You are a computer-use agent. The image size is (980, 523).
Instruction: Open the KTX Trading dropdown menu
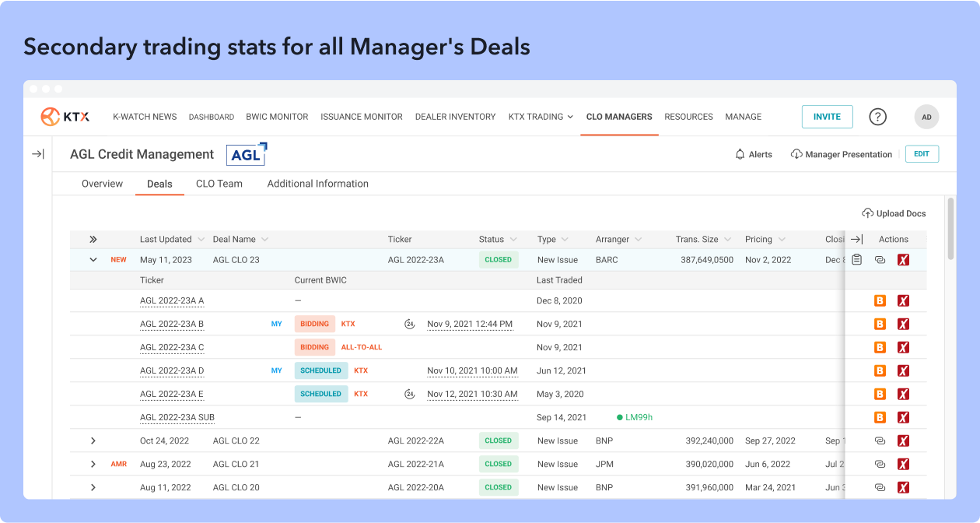[x=541, y=117]
